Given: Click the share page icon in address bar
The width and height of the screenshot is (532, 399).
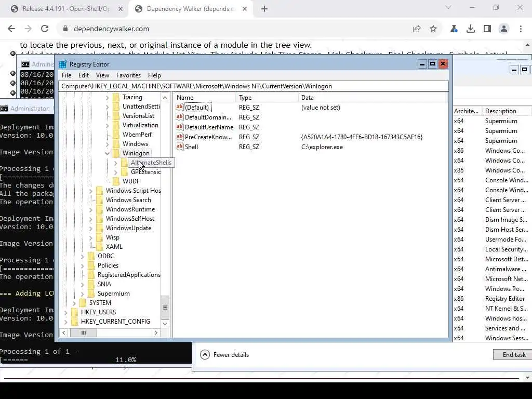Looking at the screenshot, I should (x=417, y=29).
